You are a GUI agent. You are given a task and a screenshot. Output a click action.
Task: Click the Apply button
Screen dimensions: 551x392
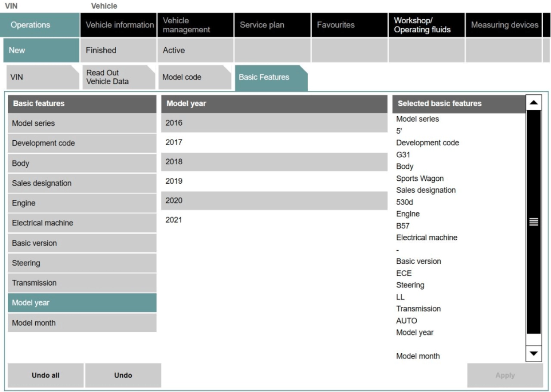(505, 375)
